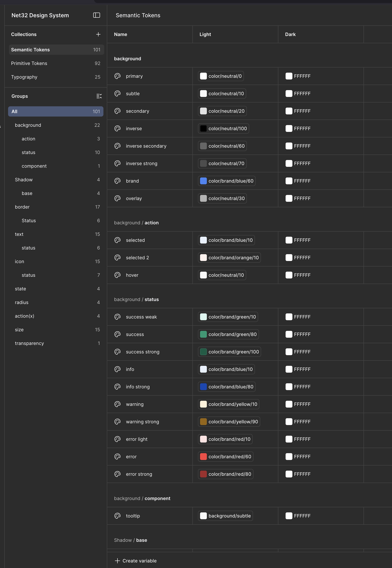The height and width of the screenshot is (568, 392).
Task: Click palette icon beside brand variable
Action: tap(117, 181)
